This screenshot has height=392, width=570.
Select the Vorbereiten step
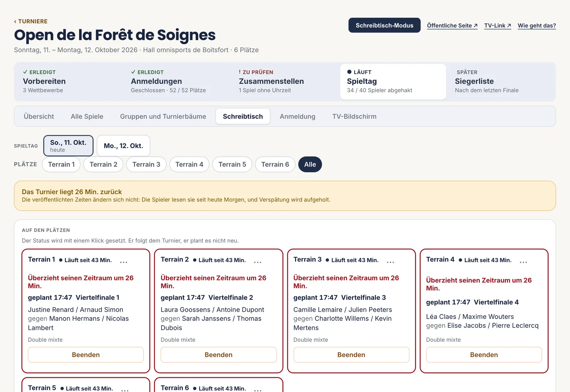69,82
